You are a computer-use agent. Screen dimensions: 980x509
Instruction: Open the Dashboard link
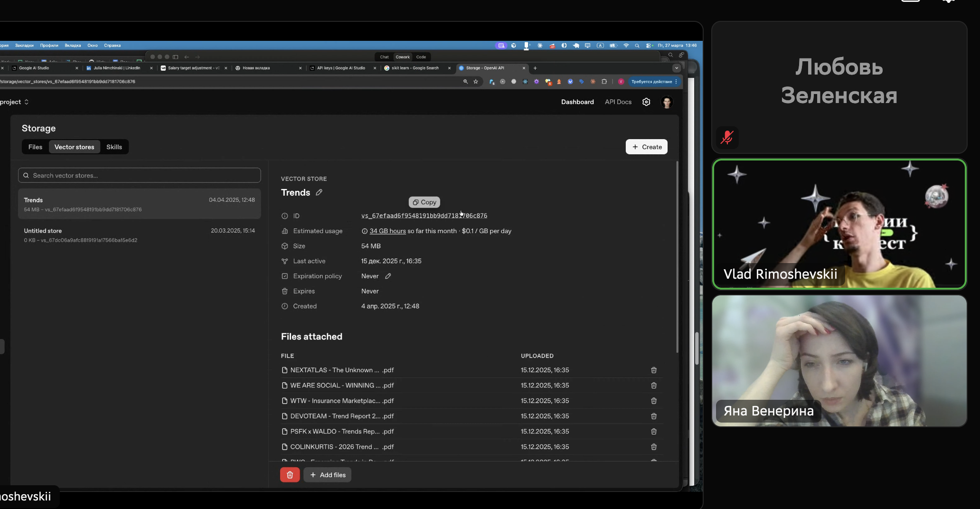pyautogui.click(x=577, y=102)
